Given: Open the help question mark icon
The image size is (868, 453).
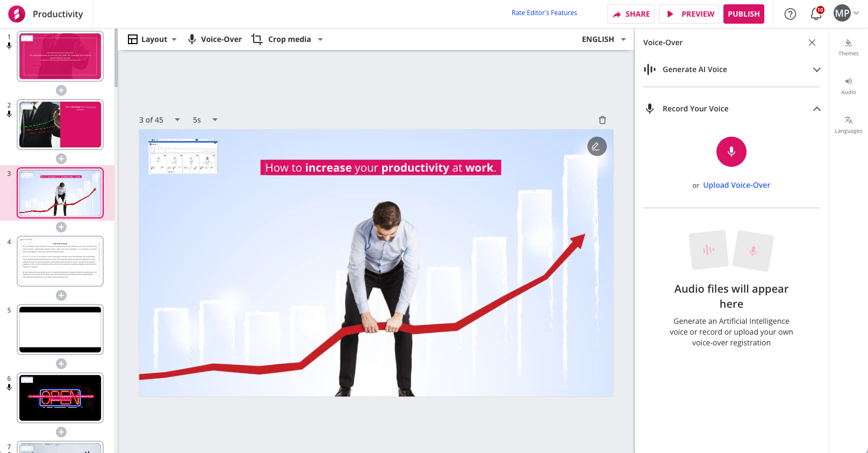Looking at the screenshot, I should pos(790,14).
